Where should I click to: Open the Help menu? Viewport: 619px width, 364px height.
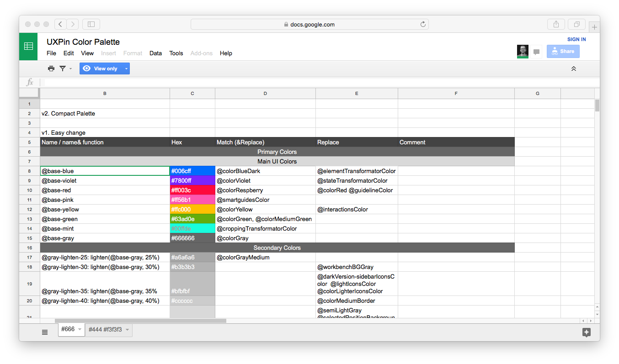pyautogui.click(x=226, y=53)
